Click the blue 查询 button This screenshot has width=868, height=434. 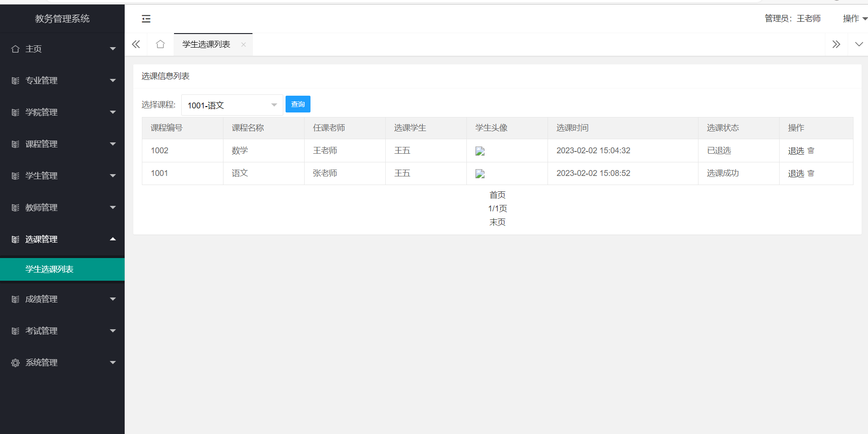pos(298,104)
